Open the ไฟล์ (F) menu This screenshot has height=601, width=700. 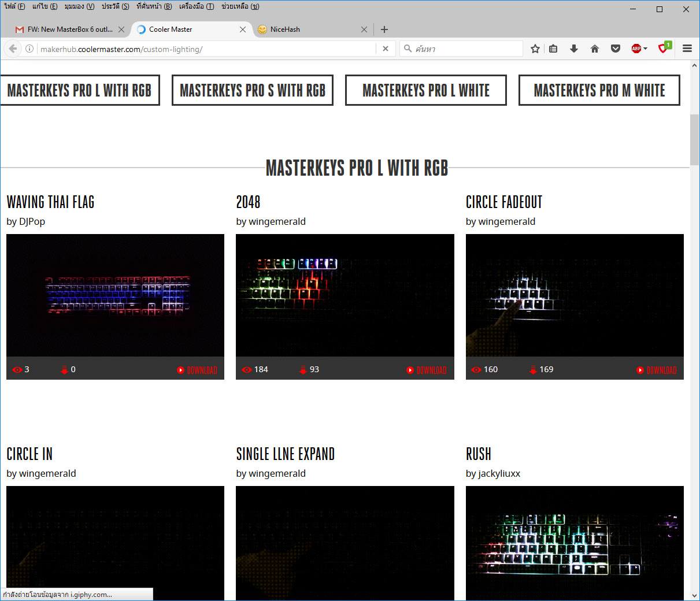tap(14, 6)
